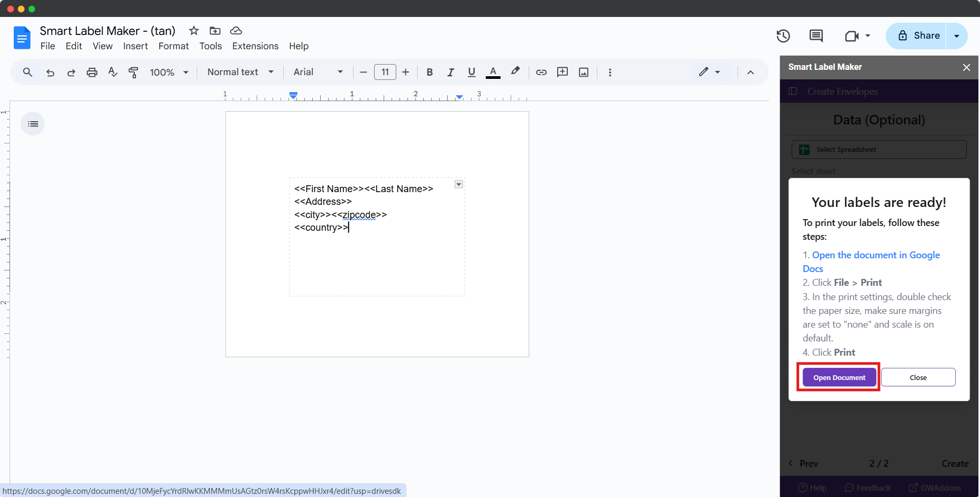980x497 pixels.
Task: Click the font size field
Action: pos(385,72)
